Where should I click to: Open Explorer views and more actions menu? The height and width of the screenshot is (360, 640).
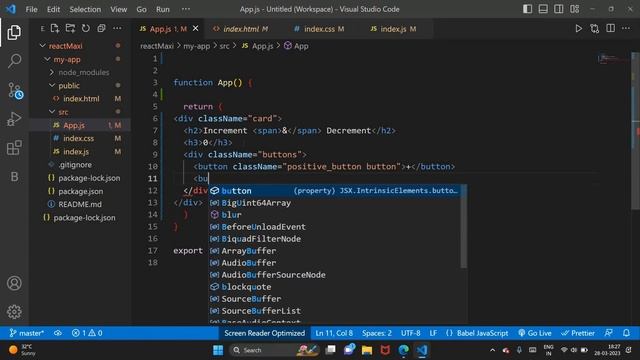pos(117,28)
